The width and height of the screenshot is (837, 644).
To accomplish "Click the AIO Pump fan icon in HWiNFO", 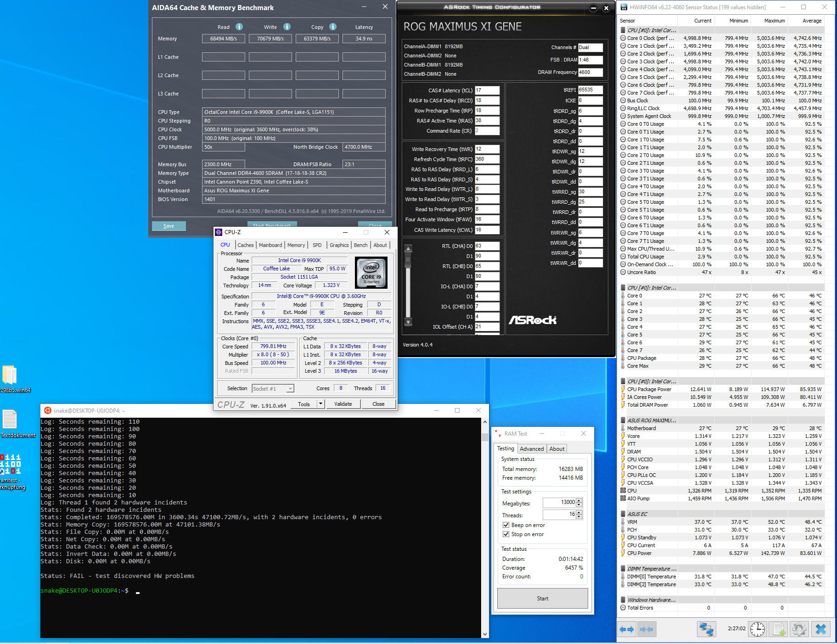I will [623, 498].
